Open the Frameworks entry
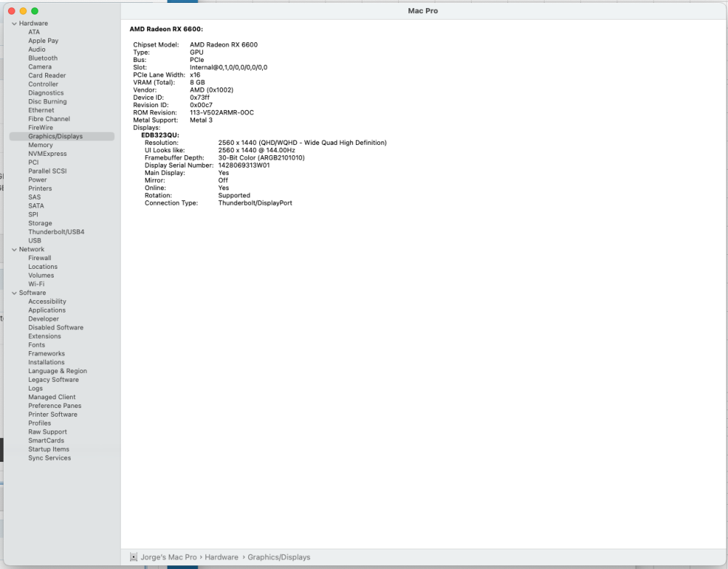This screenshot has width=728, height=569. 47,353
